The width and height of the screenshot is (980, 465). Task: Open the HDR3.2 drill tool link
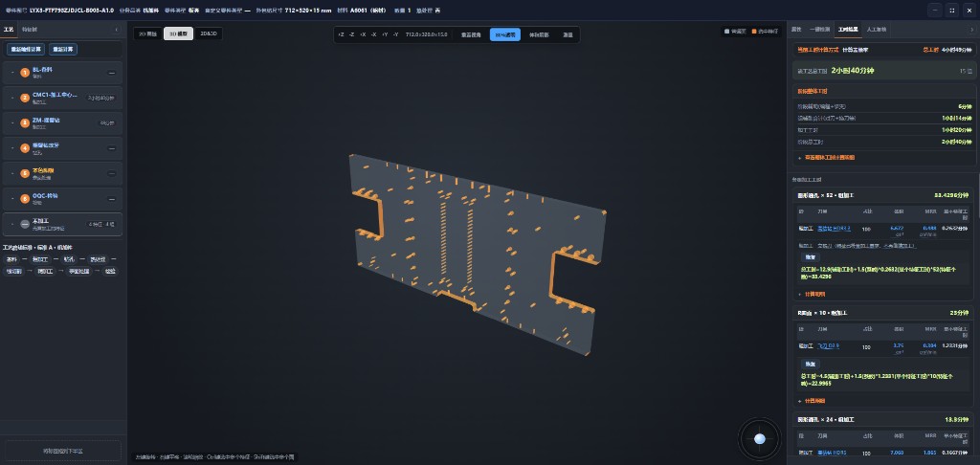[834, 229]
